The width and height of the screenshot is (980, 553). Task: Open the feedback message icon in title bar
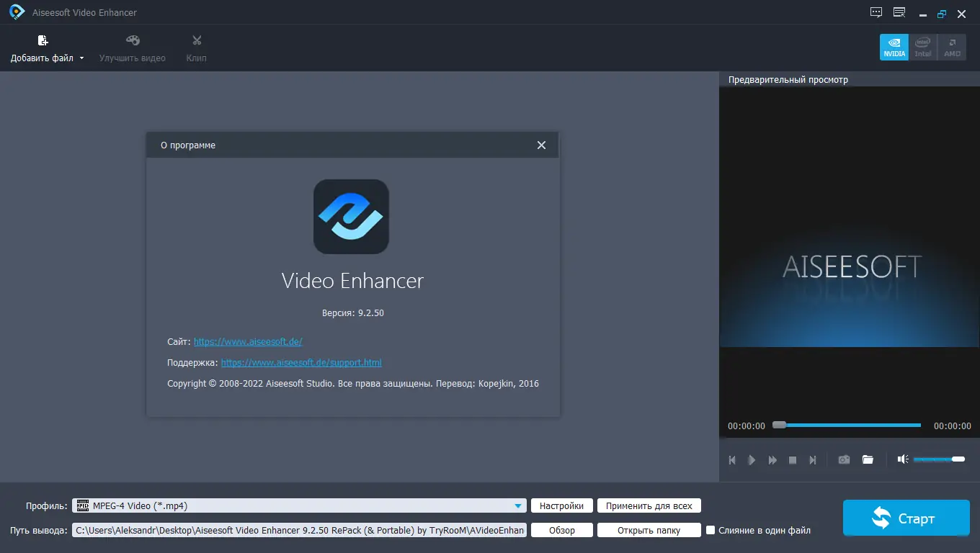(876, 12)
